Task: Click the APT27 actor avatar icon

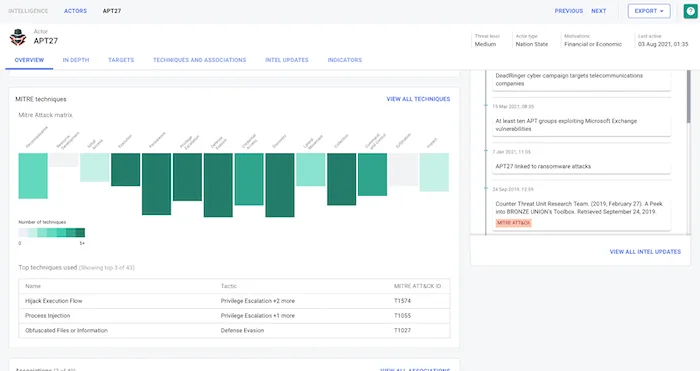Action: coord(18,38)
